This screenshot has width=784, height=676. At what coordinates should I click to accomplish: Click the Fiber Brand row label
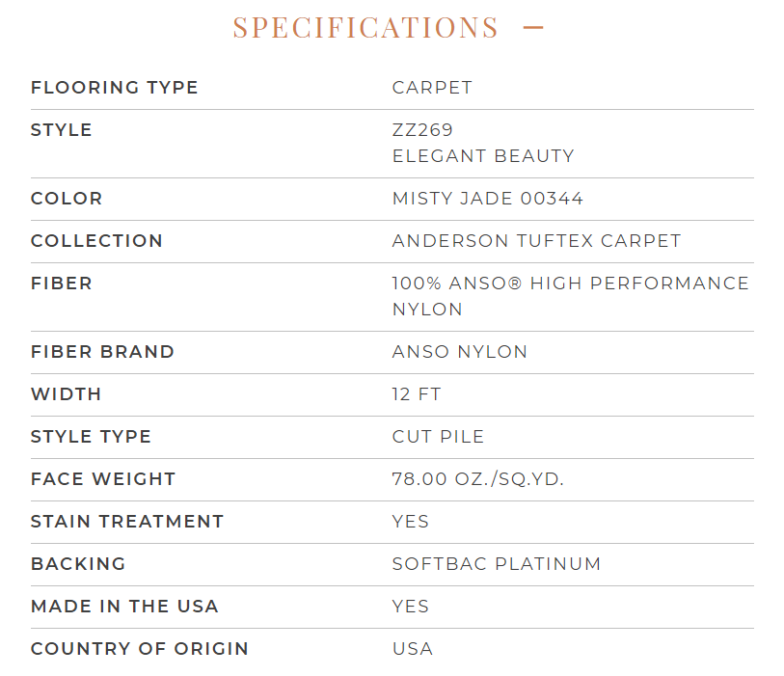102,352
